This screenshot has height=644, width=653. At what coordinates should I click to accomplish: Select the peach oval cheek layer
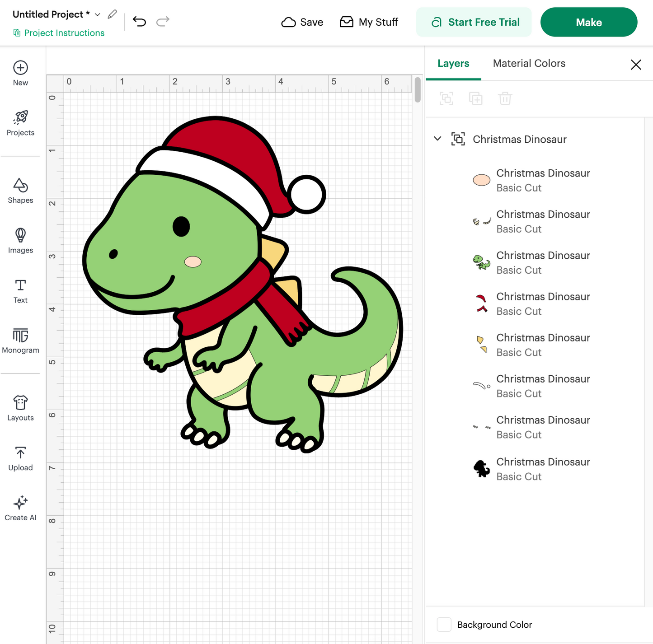point(535,180)
